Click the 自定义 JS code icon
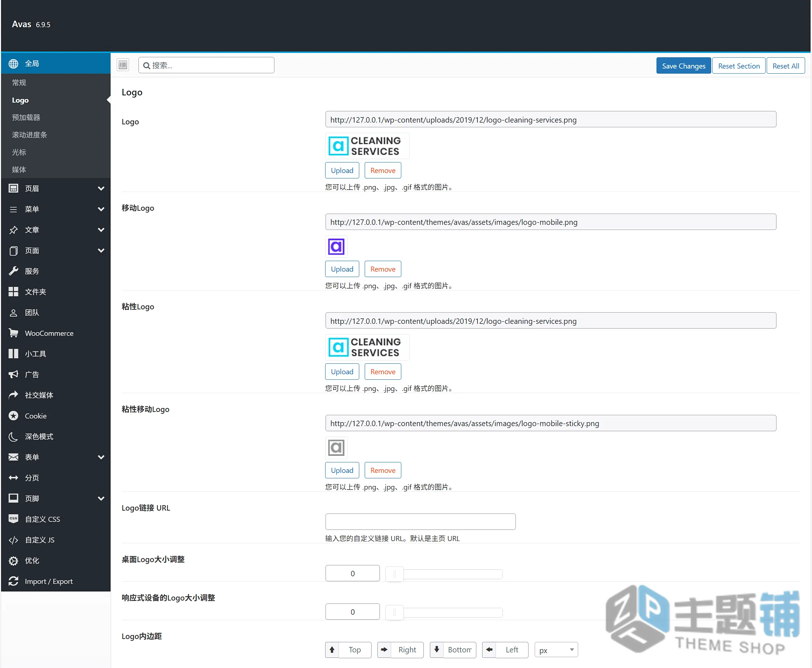Image resolution: width=812 pixels, height=668 pixels. pyautogui.click(x=13, y=540)
